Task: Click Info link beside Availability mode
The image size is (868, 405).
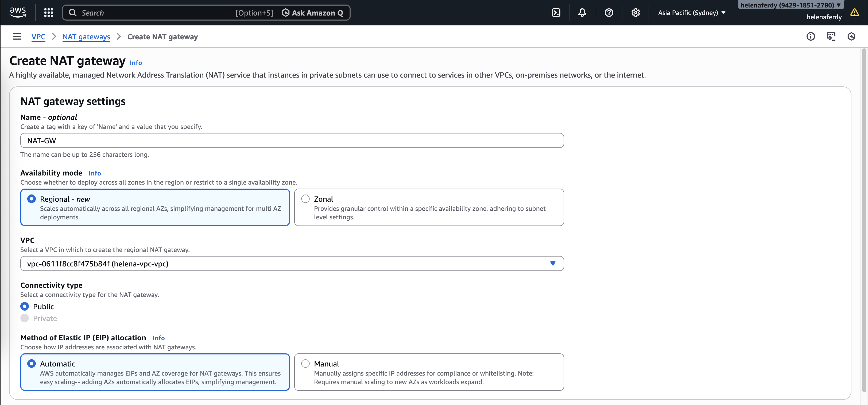Action: (95, 173)
